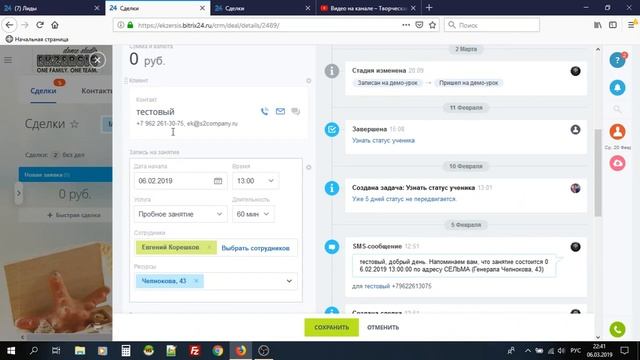Switch to YouTube video browser tab
The height and width of the screenshot is (360, 640).
(368, 8)
